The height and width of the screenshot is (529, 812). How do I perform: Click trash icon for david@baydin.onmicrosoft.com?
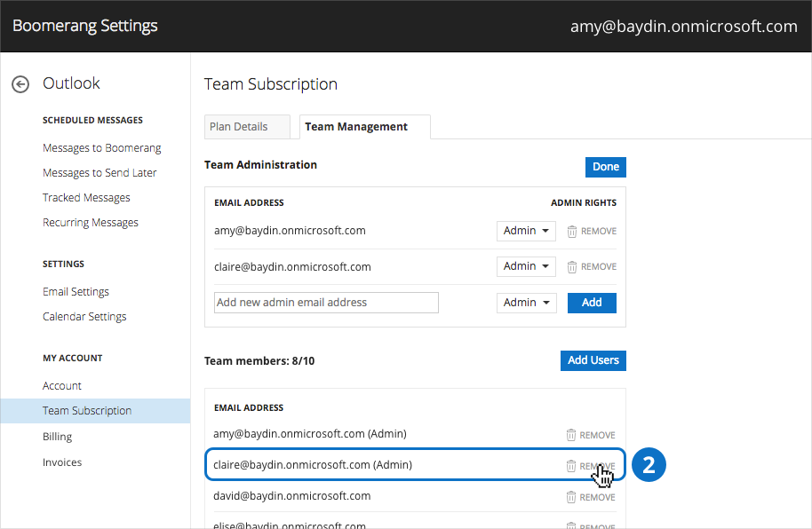point(570,497)
